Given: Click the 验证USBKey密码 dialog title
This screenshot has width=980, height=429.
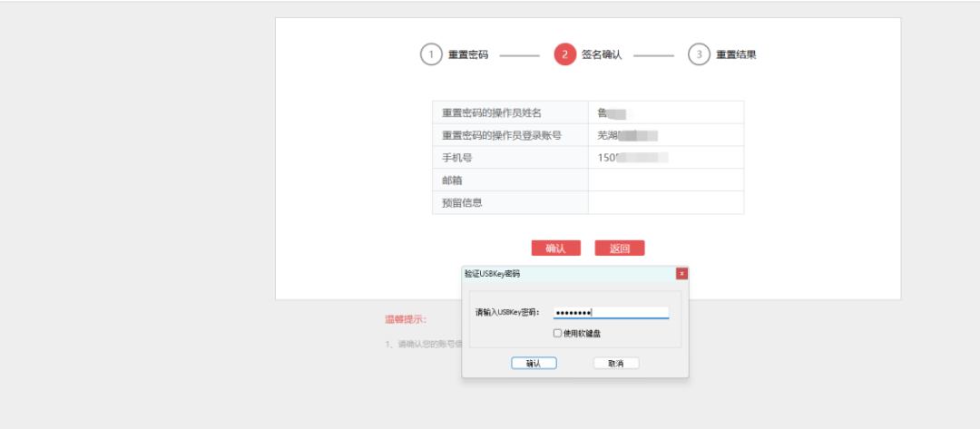Looking at the screenshot, I should point(492,274).
